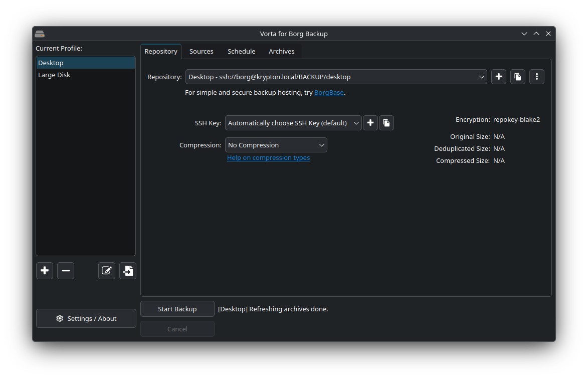
Task: Open the BorgBase hosting link
Action: pos(329,92)
